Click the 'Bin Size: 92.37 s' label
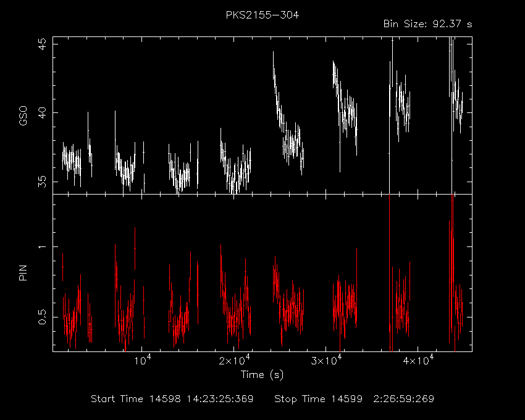This screenshot has width=525, height=420. pos(427,24)
